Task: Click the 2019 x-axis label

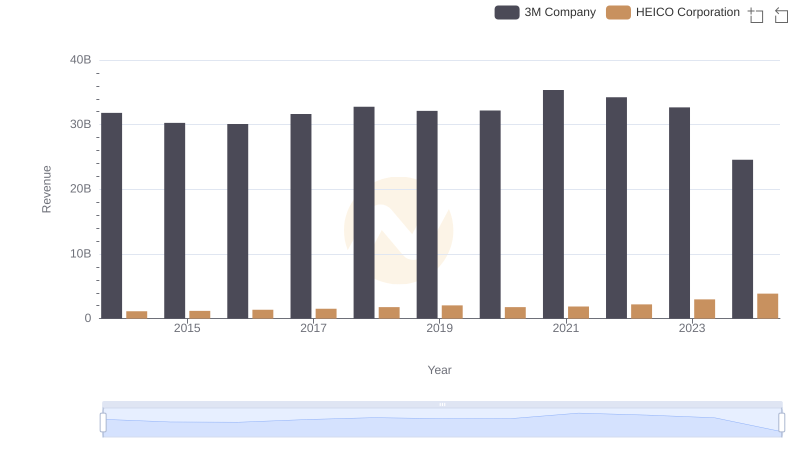Action: pos(439,328)
